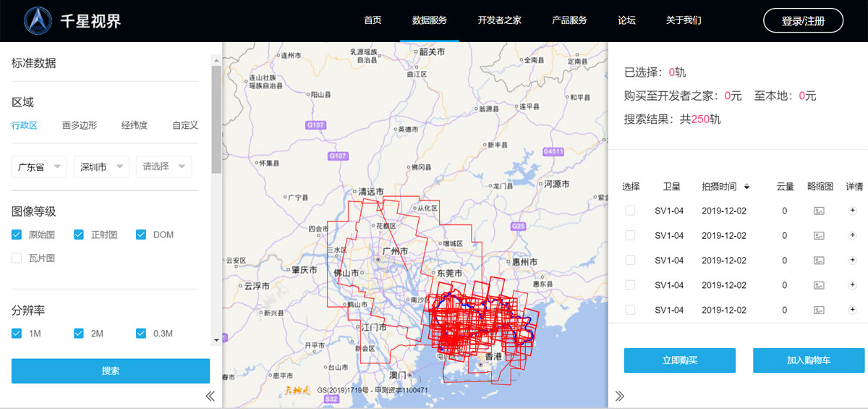The image size is (868, 409).
Task: Select checkbox for second SV1-04 result
Action: coord(630,235)
